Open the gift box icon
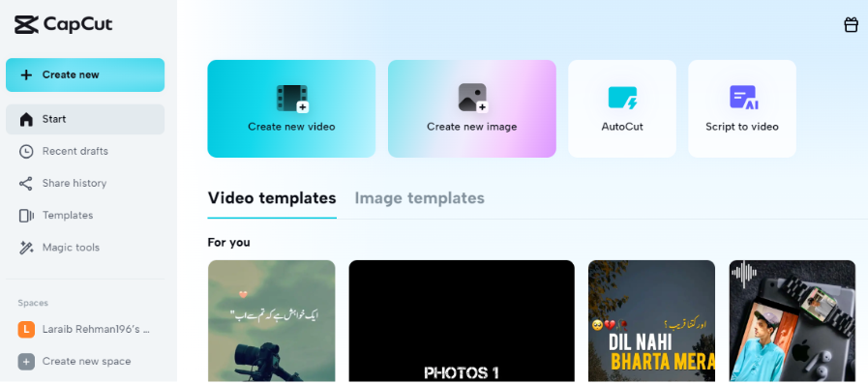The width and height of the screenshot is (868, 384). 851,25
